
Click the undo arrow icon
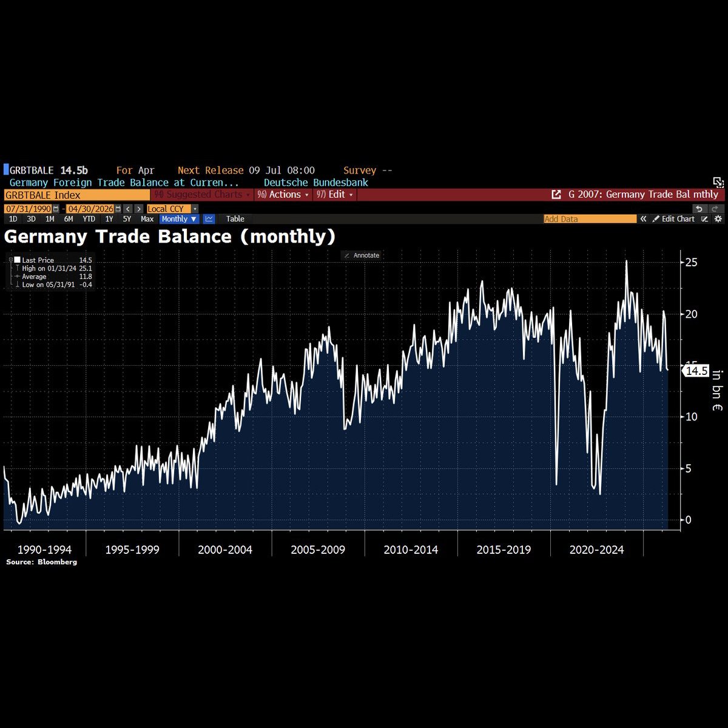[699, 209]
